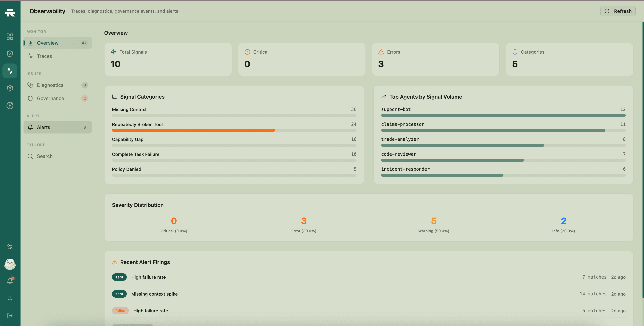Click the support-bot volume bar
The width and height of the screenshot is (644, 326).
pos(503,116)
